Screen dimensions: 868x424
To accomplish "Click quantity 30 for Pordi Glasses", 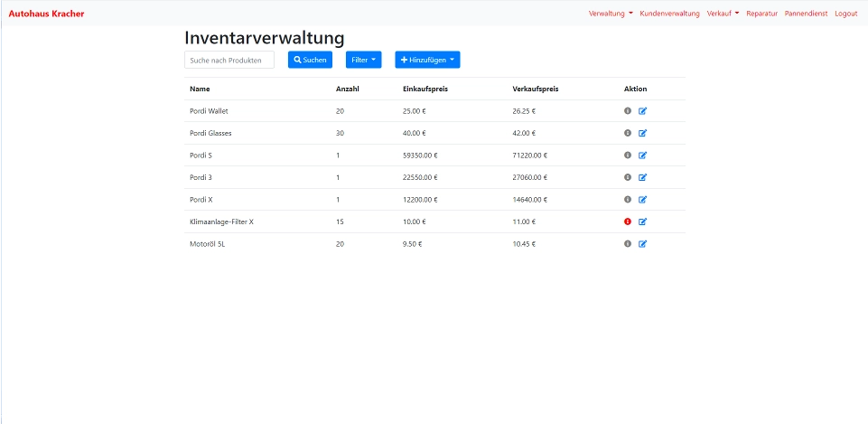I will pos(340,133).
